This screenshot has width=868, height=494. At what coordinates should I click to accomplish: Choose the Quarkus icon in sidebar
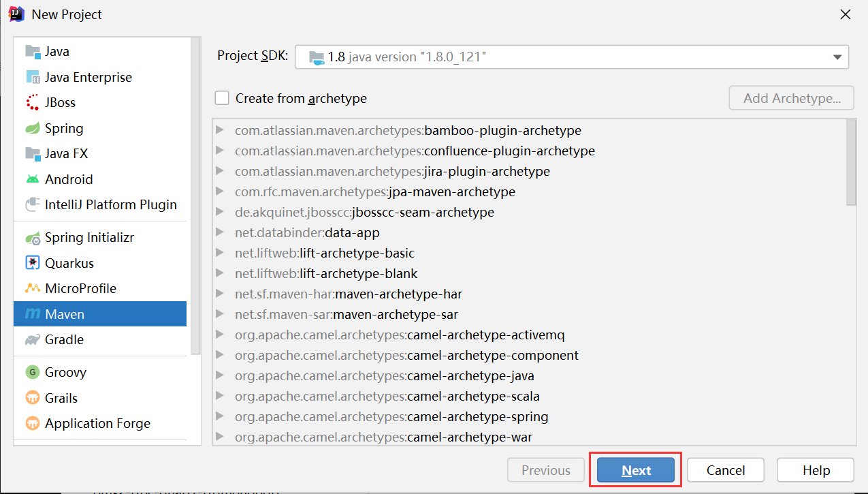[x=33, y=263]
